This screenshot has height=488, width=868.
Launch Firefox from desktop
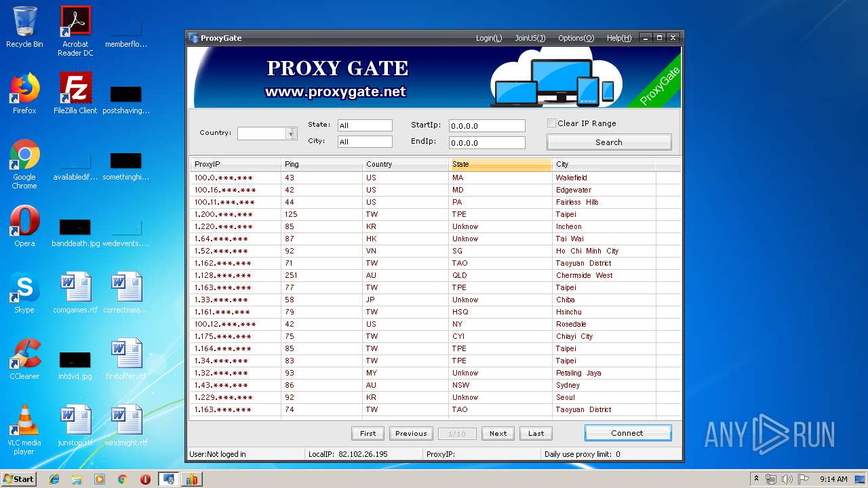(x=24, y=94)
